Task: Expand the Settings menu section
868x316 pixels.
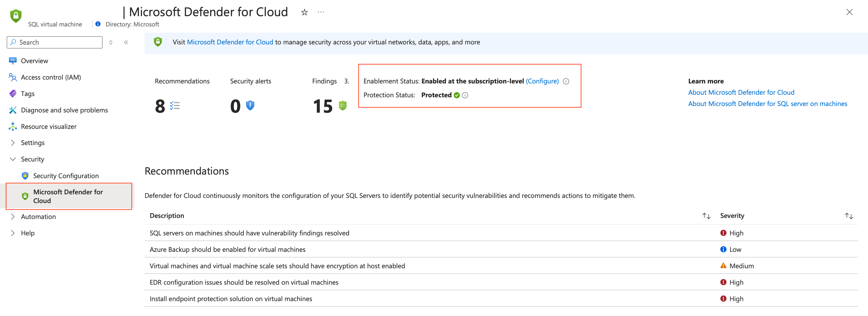Action: click(x=13, y=143)
